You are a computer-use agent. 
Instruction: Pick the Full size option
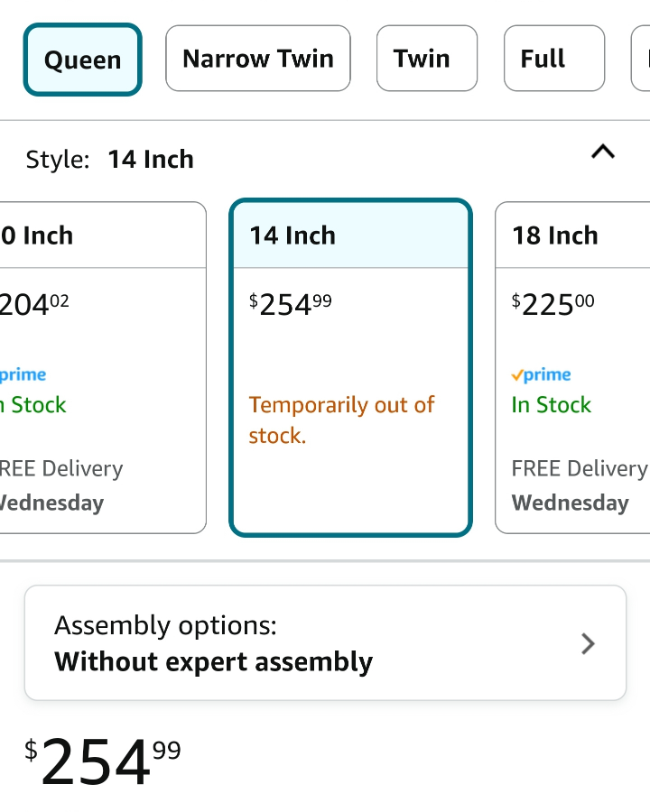tap(554, 58)
